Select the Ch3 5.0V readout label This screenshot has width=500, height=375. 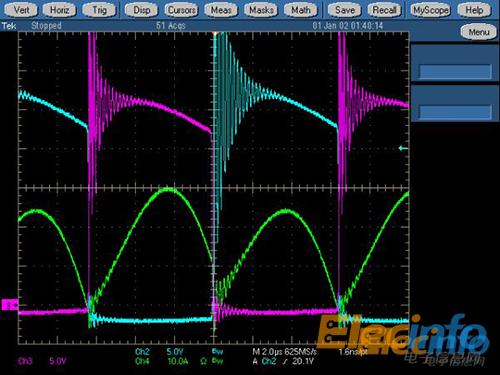(x=42, y=361)
